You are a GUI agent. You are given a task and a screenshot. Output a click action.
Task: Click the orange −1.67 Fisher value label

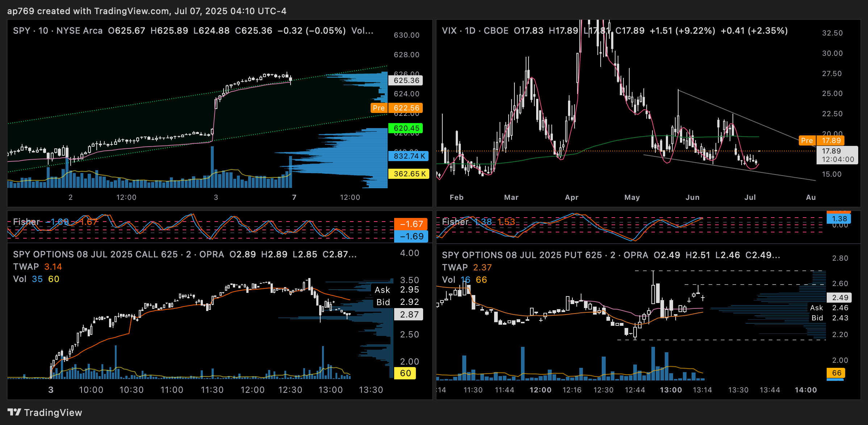411,224
